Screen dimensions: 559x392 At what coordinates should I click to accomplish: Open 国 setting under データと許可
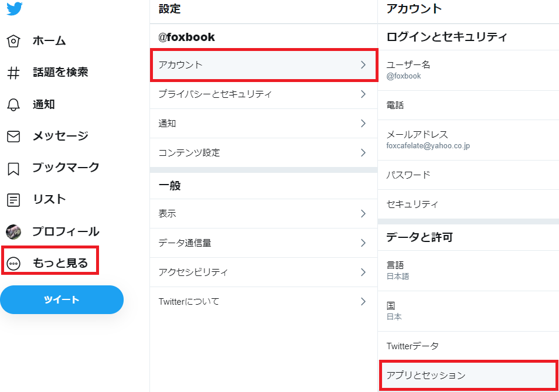point(468,311)
